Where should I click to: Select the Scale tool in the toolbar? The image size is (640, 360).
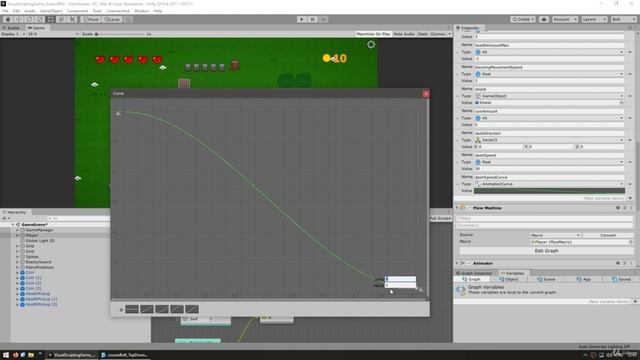tap(40, 19)
